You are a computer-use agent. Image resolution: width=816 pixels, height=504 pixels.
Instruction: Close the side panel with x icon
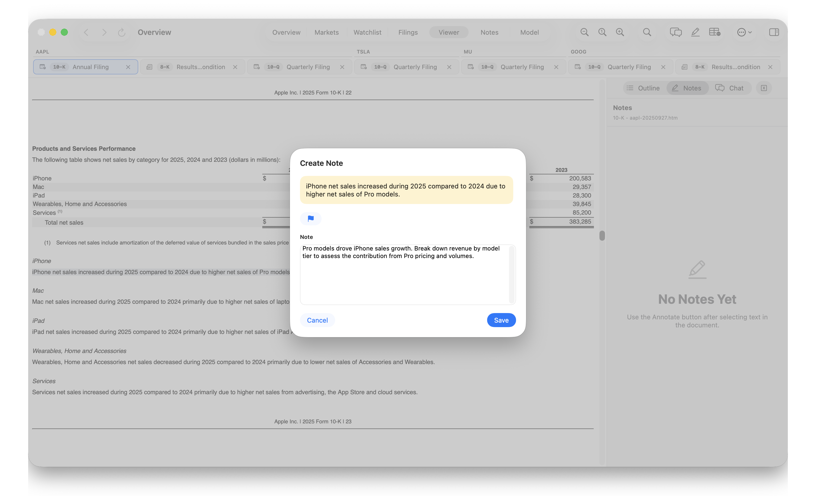(x=764, y=88)
